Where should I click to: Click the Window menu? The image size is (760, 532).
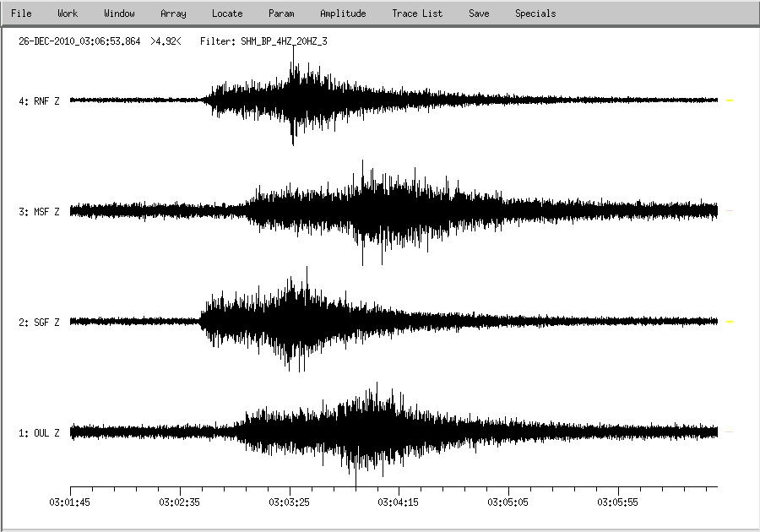tap(119, 14)
